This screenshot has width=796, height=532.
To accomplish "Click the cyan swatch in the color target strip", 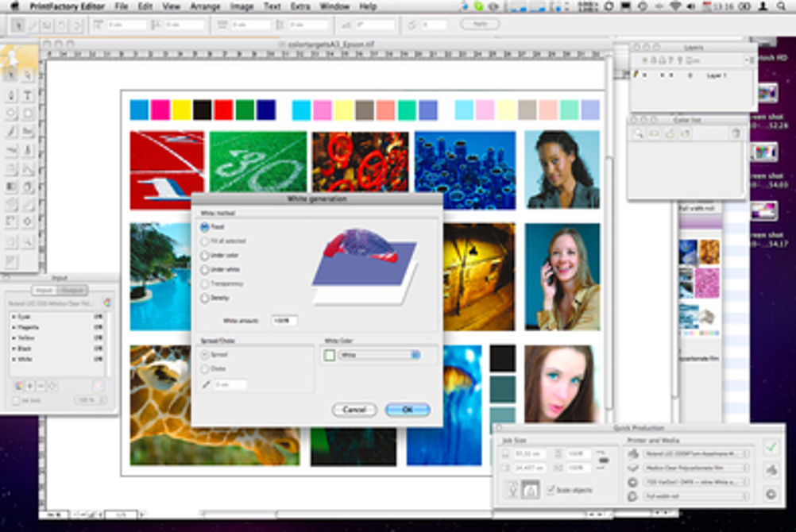I will [139, 110].
